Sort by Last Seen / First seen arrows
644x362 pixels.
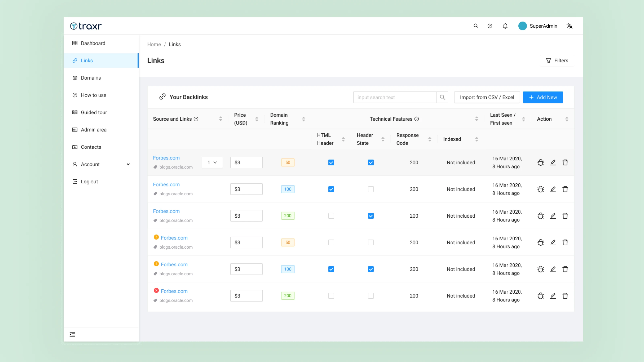point(523,119)
